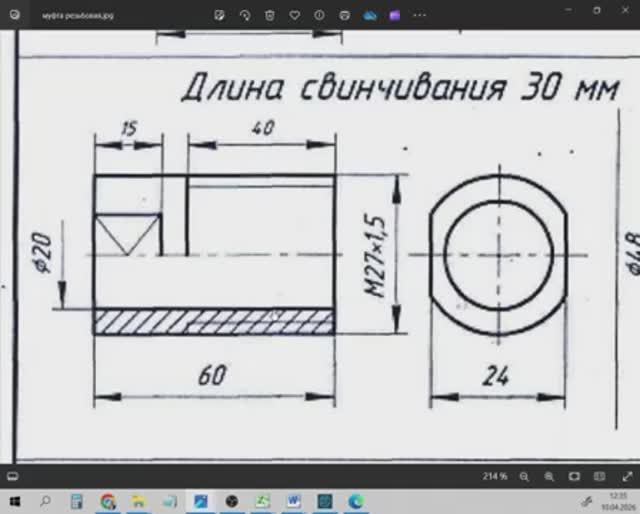Open the Windows Start menu
The image size is (640, 514).
tap(15, 501)
